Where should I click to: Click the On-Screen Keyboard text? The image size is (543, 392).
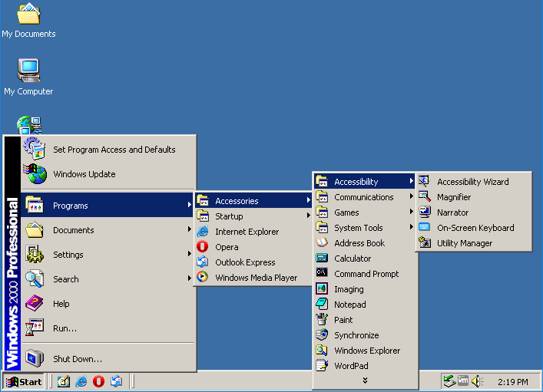click(x=475, y=228)
